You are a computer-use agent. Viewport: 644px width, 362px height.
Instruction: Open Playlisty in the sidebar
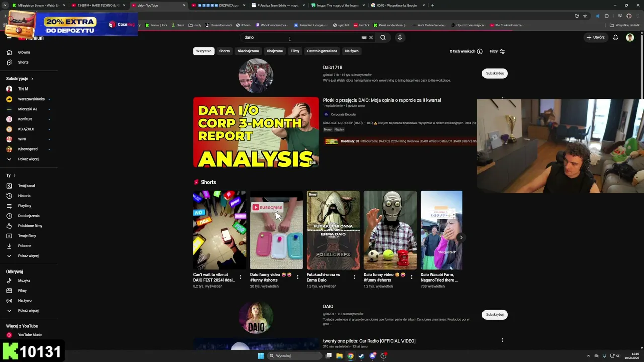(x=24, y=206)
